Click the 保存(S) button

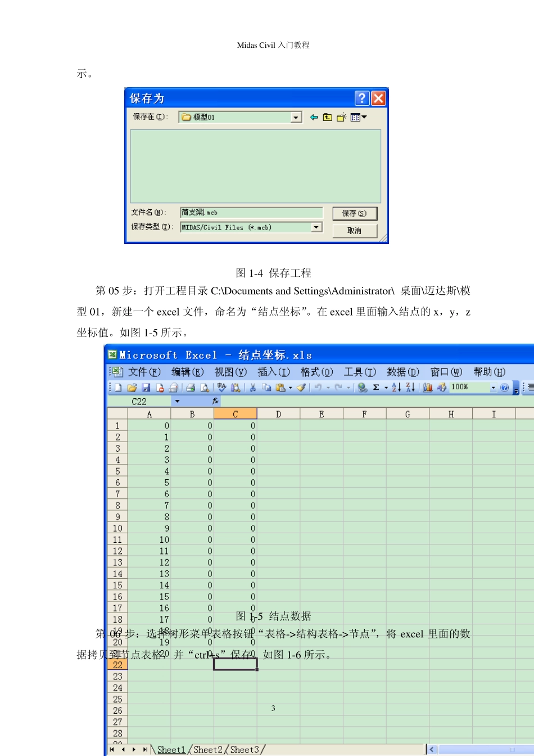(355, 214)
